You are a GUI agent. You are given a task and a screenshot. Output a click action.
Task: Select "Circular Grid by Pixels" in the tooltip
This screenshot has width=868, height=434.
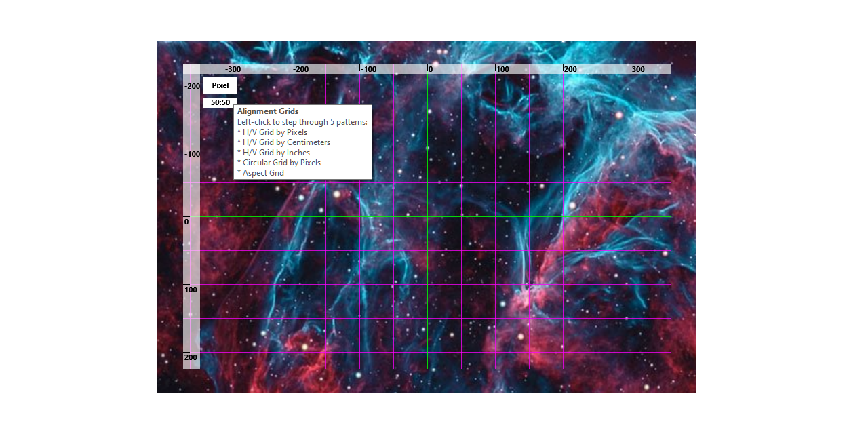point(279,162)
